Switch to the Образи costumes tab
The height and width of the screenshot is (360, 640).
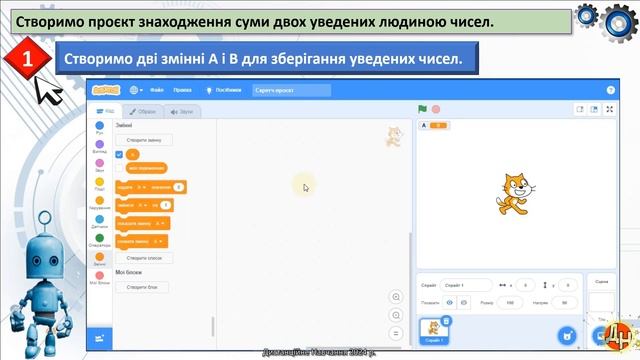(x=143, y=111)
